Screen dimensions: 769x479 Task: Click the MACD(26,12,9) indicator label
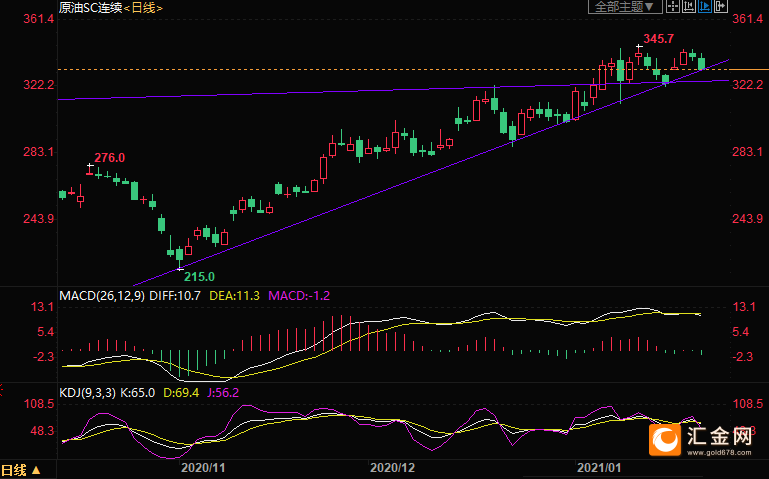click(x=102, y=296)
